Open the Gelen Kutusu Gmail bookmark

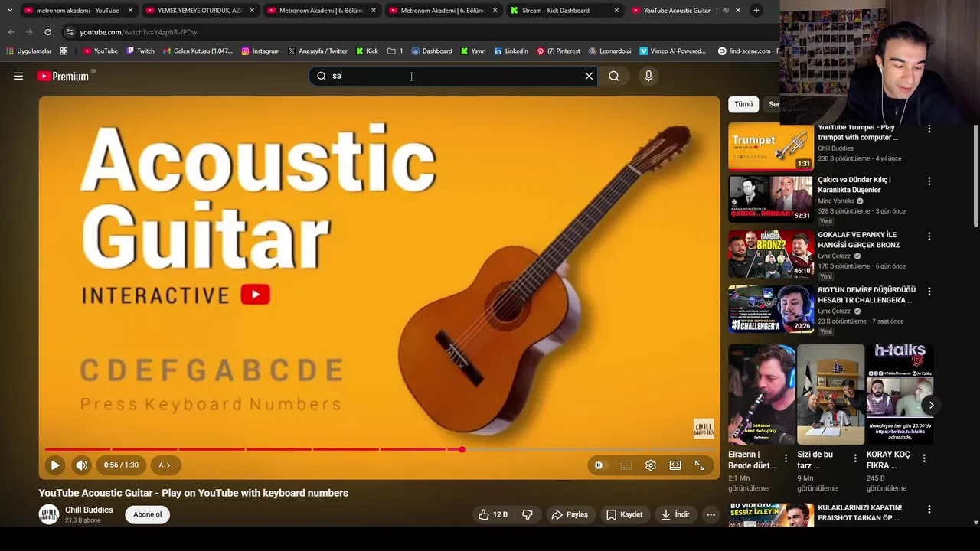[198, 51]
